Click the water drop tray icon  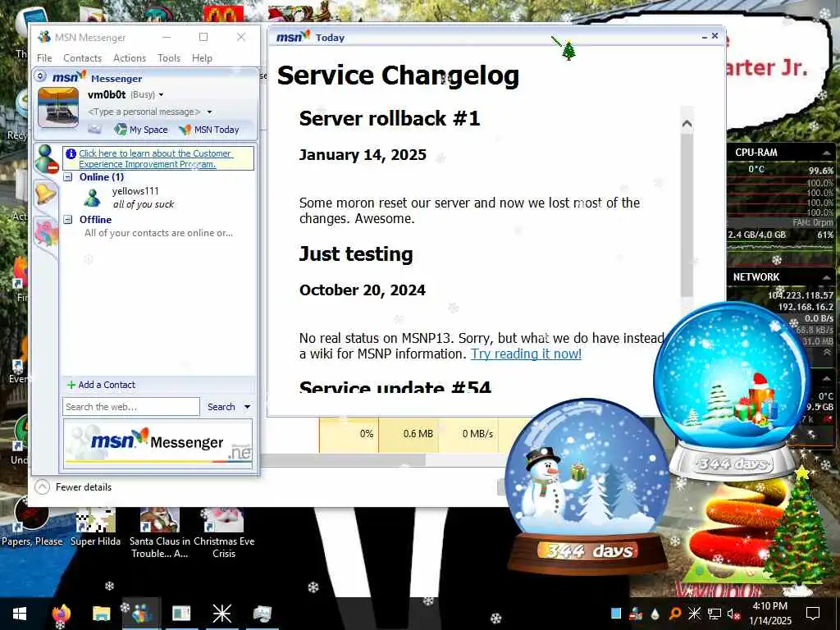[x=655, y=614]
